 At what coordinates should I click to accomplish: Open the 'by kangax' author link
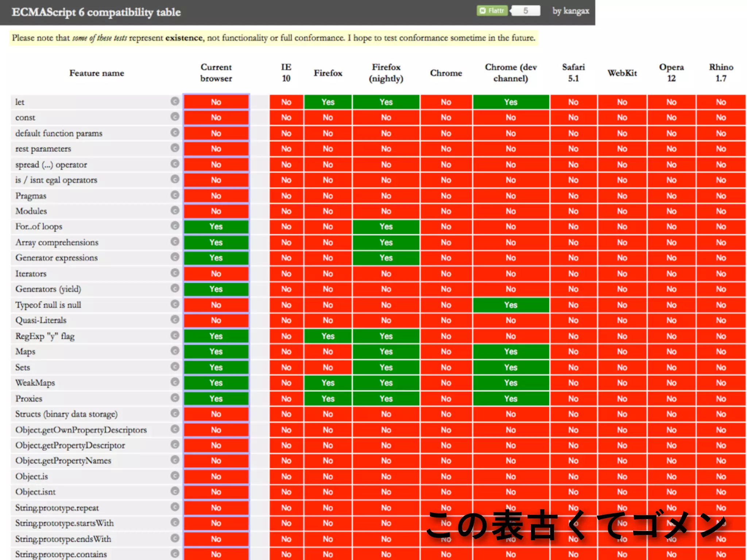point(570,11)
